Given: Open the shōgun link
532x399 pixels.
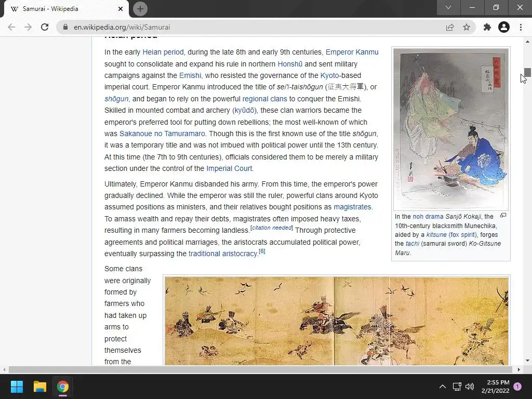Looking at the screenshot, I should pyautogui.click(x=116, y=99).
